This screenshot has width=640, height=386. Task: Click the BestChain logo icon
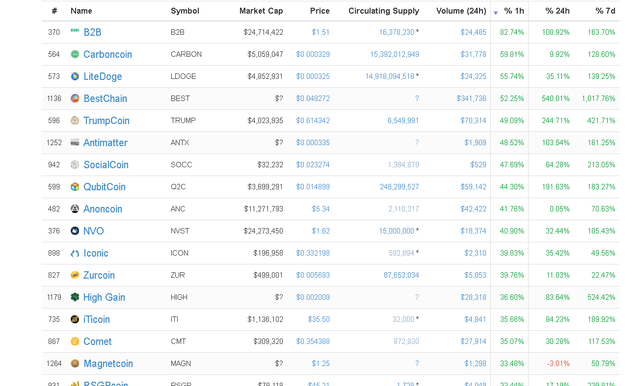click(75, 98)
